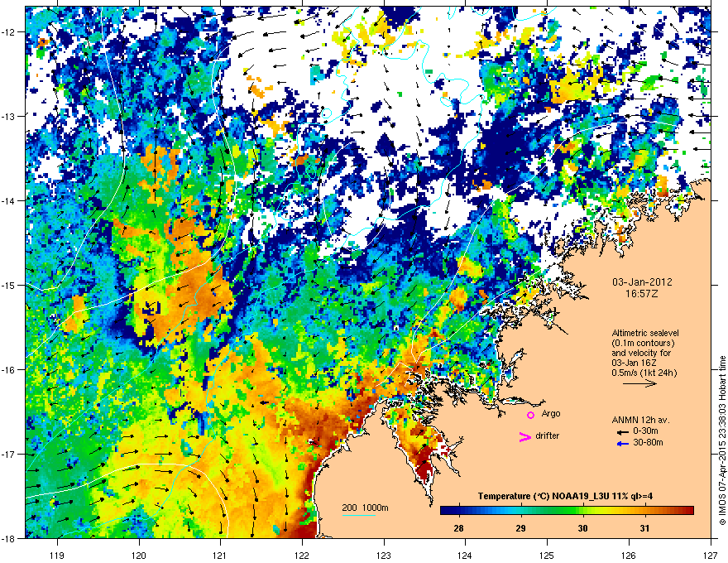The image size is (728, 563).
Task: Click the '03-Jan 16Z' caption line
Action: [635, 363]
